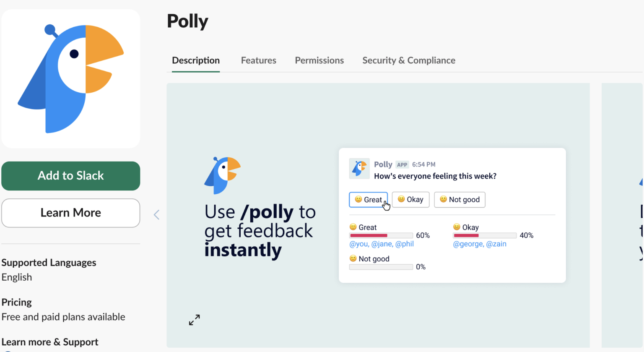This screenshot has width=644, height=352.
Task: Click the Learn More button
Action: (70, 213)
